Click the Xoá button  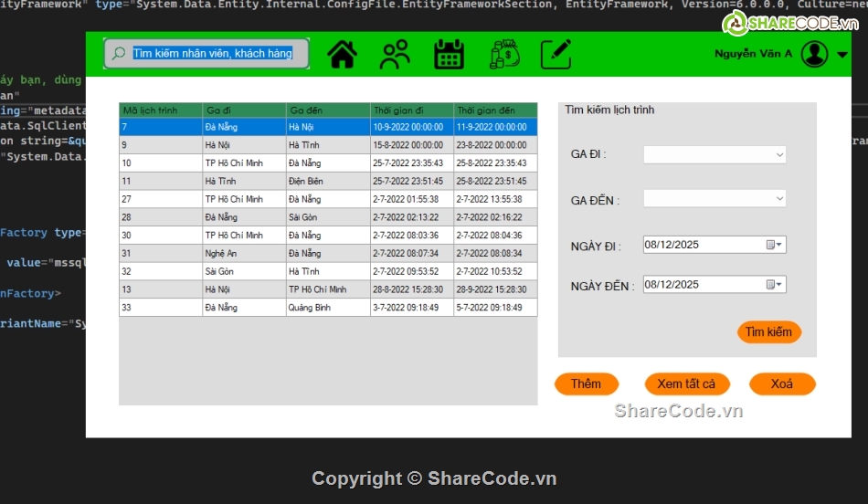click(781, 384)
